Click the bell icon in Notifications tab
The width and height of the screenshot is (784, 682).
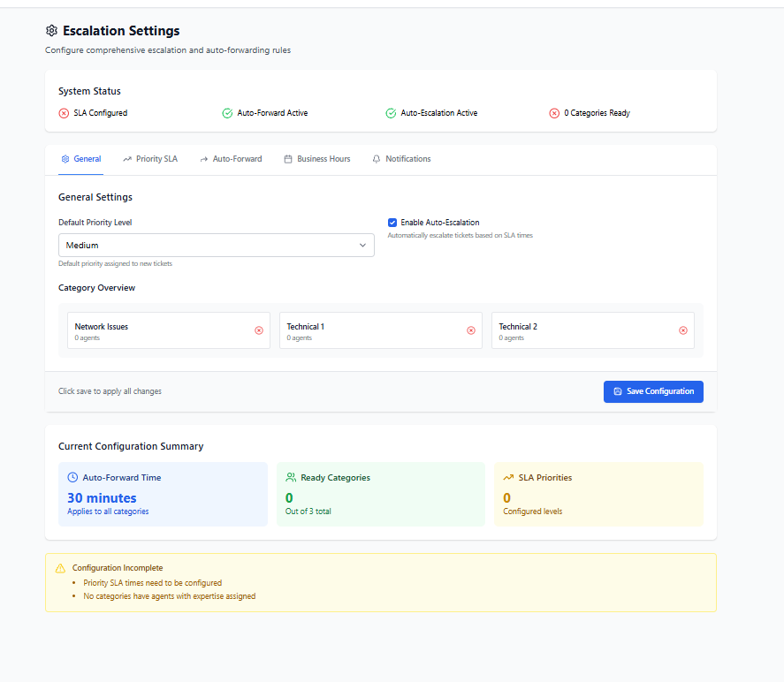(377, 159)
